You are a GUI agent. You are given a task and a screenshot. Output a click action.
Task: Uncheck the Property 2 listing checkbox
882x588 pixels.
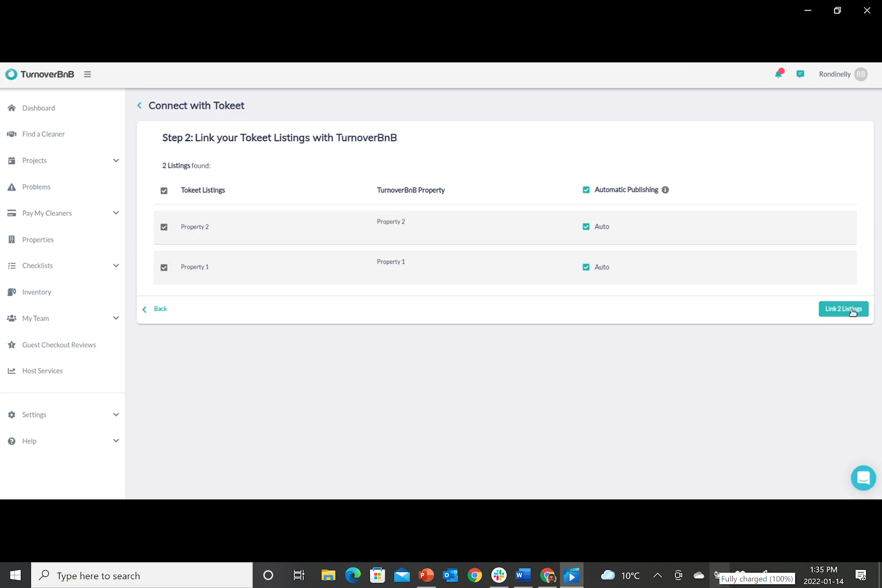coord(164,227)
